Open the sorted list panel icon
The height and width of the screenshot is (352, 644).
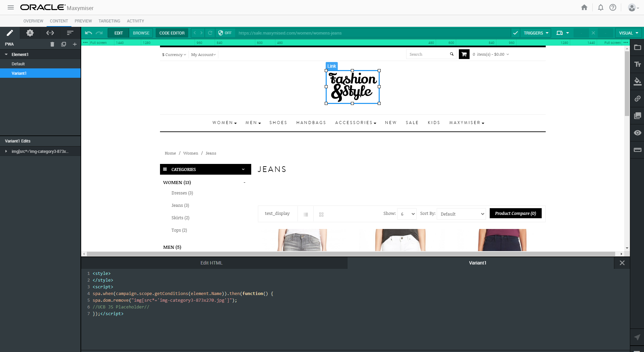tap(70, 33)
